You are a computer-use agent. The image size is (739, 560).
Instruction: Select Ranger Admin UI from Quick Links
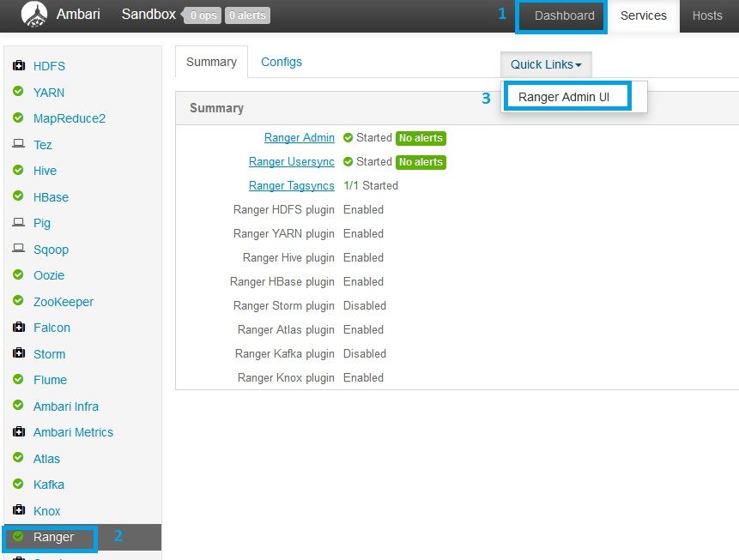pyautogui.click(x=563, y=97)
